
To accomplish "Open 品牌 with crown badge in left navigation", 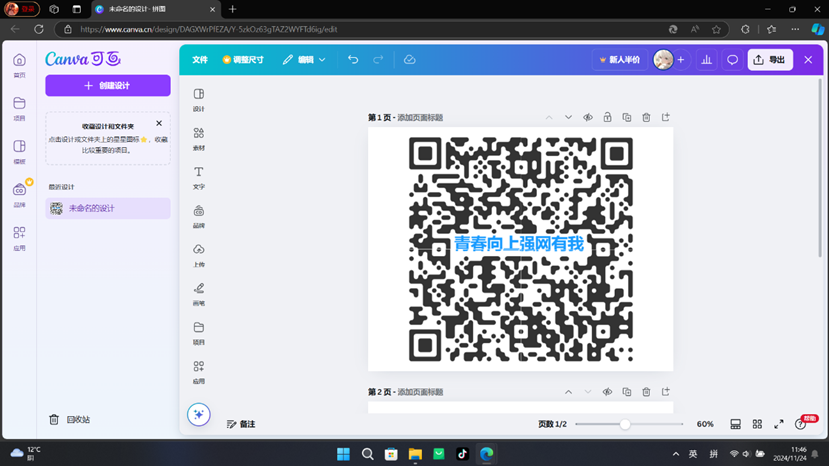I will point(20,195).
